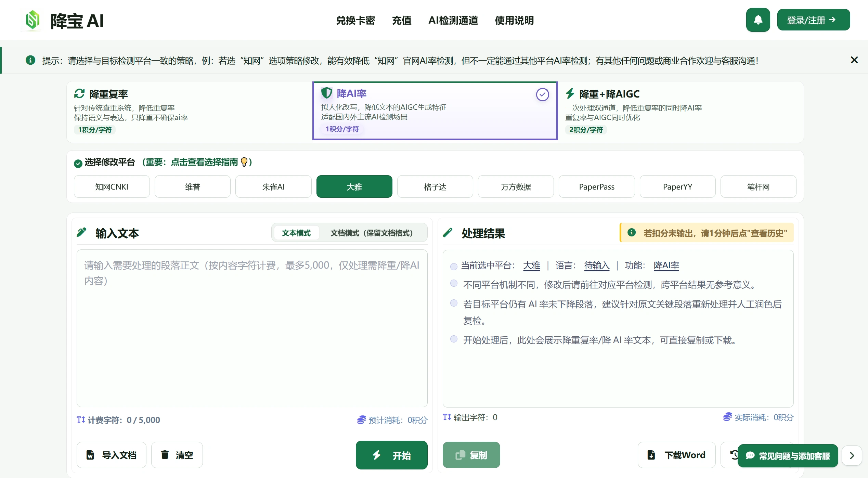Choose the 格子达 platform

pyautogui.click(x=435, y=187)
